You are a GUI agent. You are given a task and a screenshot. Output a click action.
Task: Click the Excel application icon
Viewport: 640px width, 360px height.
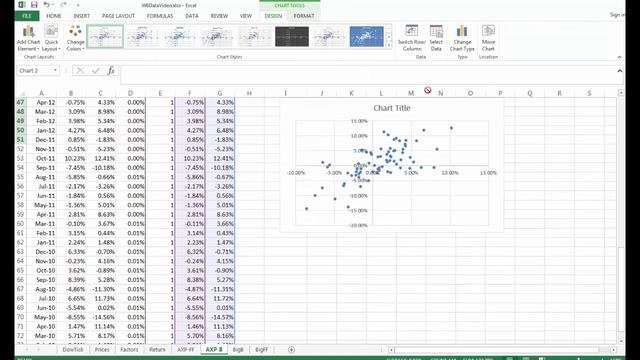pos(22,5)
